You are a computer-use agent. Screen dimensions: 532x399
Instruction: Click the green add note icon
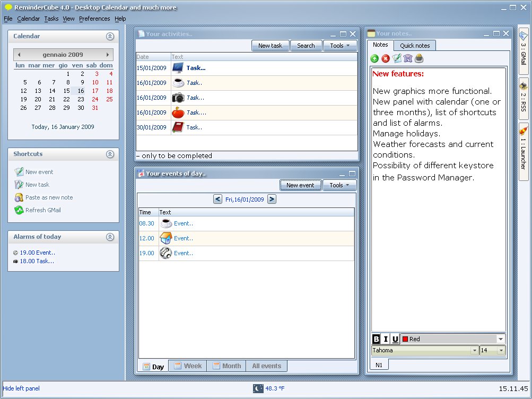click(374, 59)
